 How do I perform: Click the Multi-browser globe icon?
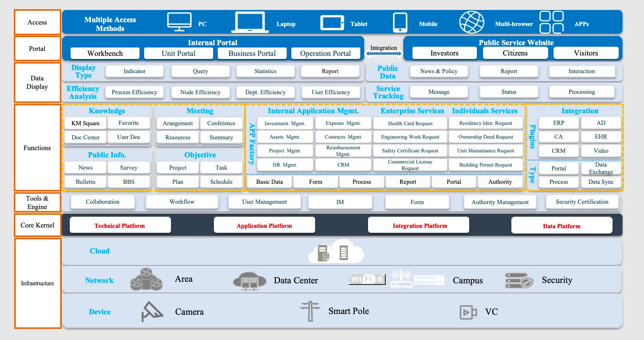(472, 22)
